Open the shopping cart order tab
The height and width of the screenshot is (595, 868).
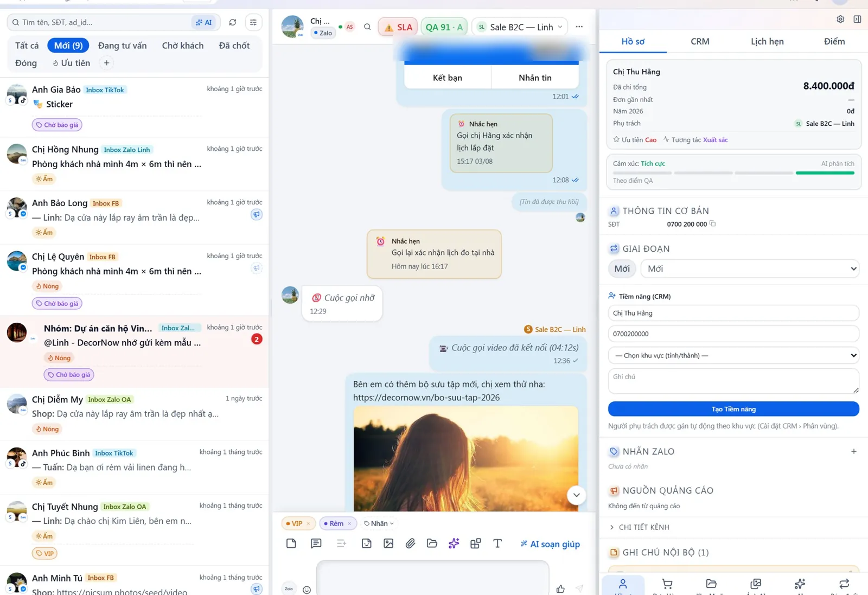point(667,585)
